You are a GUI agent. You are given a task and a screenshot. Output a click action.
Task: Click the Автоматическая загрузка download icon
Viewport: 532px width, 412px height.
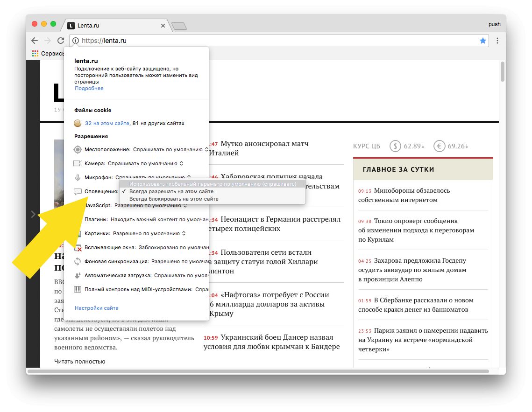(x=78, y=275)
